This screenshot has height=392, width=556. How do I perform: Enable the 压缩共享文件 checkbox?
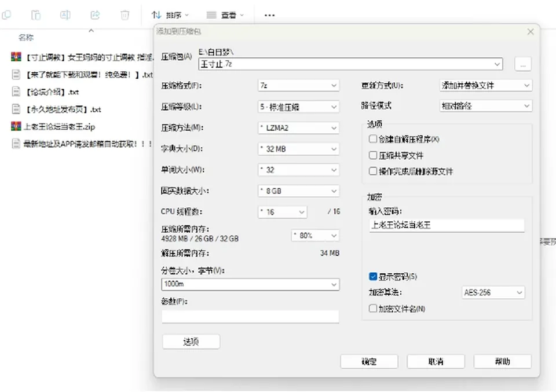[x=372, y=155]
